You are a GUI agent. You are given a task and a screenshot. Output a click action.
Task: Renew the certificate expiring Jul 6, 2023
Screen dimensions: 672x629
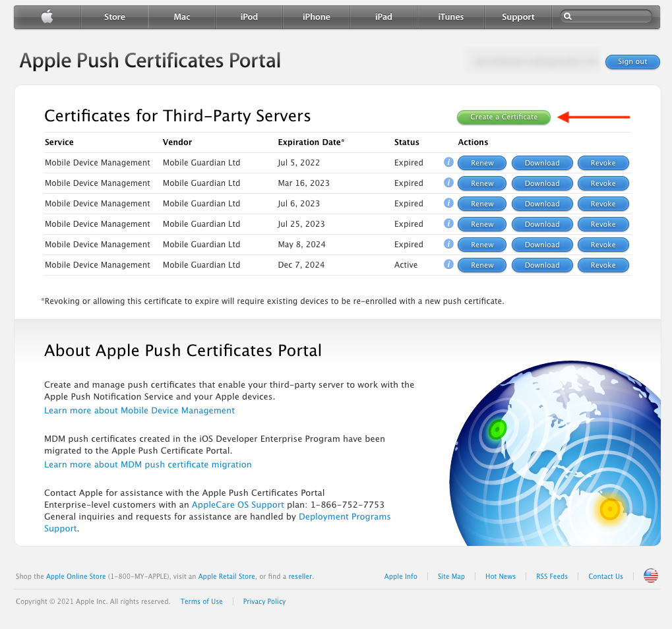pos(482,204)
